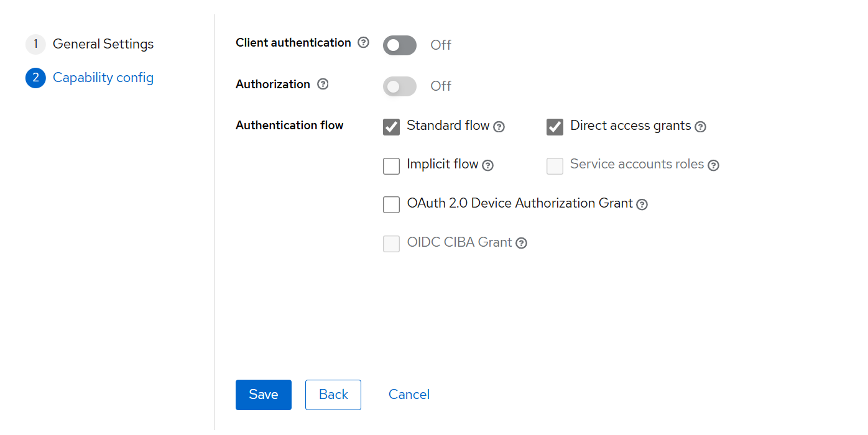
Task: Open help for Standard flow
Action: click(x=499, y=126)
